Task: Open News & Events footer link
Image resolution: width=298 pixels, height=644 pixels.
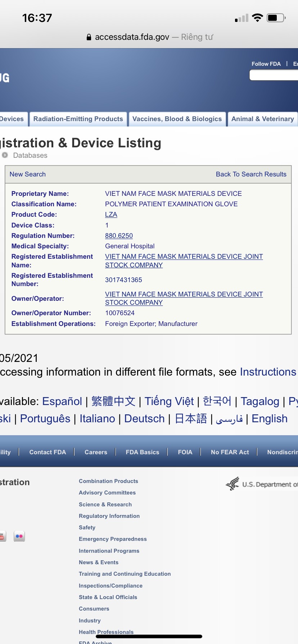Action: 99,562
